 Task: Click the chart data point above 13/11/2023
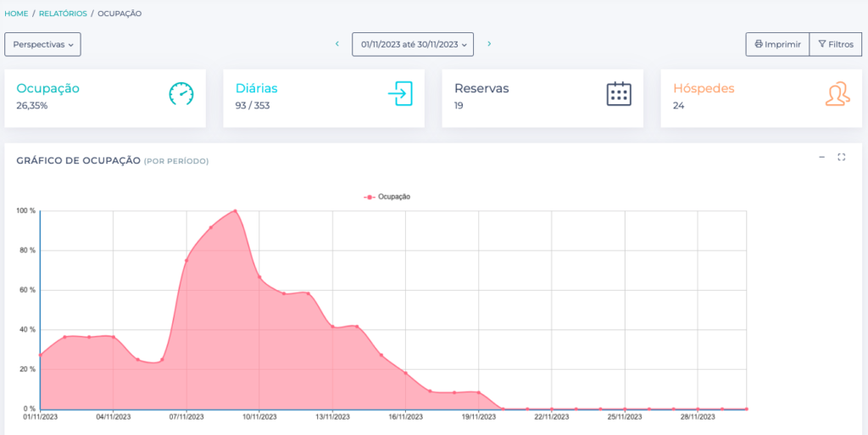pos(332,326)
